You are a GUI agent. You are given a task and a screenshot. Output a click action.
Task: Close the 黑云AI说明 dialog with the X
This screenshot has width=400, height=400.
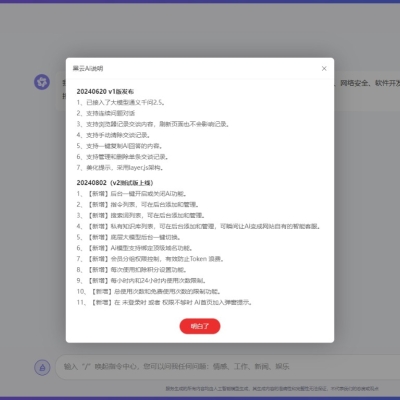pyautogui.click(x=324, y=68)
